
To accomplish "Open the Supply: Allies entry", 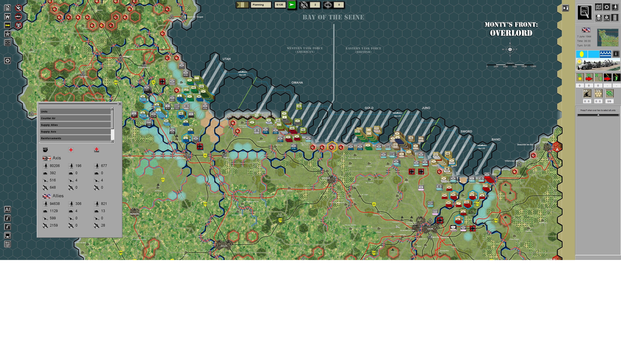I will [x=75, y=125].
